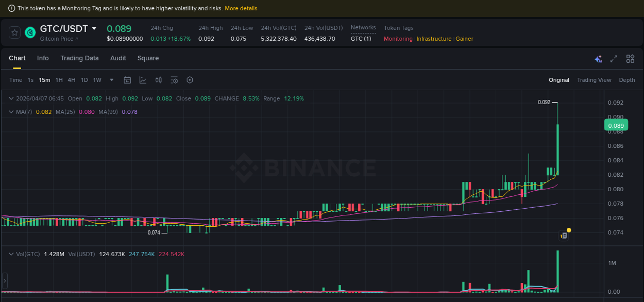Change chart style via line chart icon

[143, 80]
